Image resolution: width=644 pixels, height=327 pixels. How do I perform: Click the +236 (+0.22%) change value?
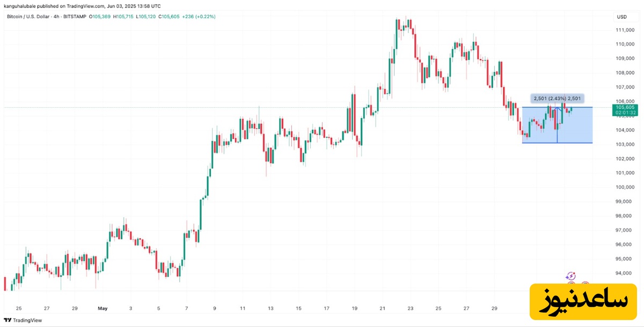coord(198,17)
